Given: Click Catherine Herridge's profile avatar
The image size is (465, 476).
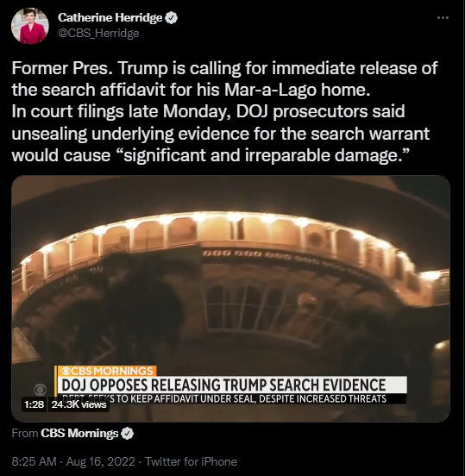Looking at the screenshot, I should pyautogui.click(x=30, y=26).
